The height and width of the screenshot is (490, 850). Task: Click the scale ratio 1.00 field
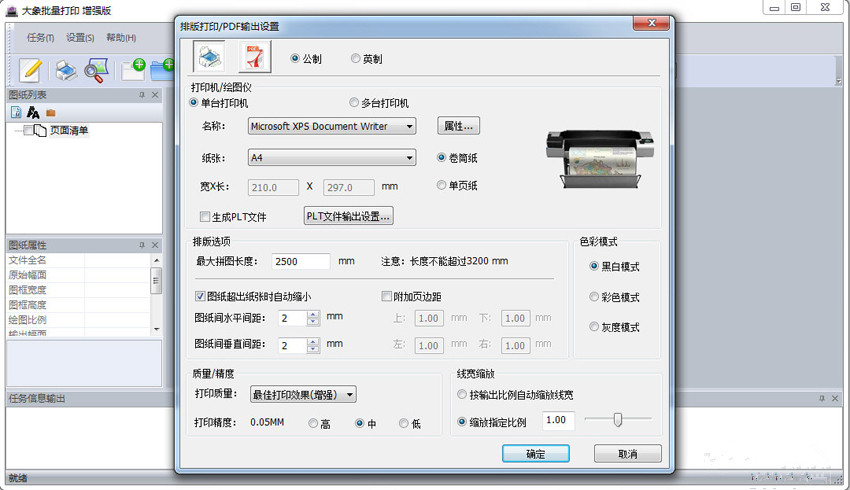[558, 420]
